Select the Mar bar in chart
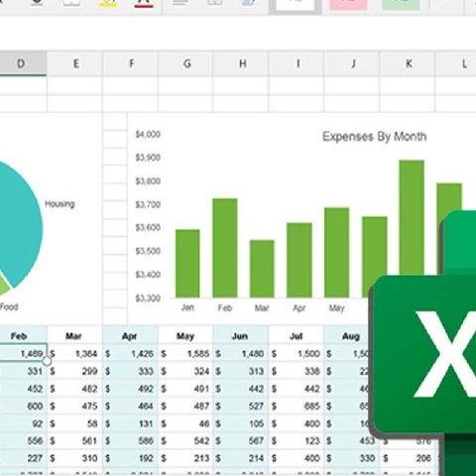 tap(262, 269)
